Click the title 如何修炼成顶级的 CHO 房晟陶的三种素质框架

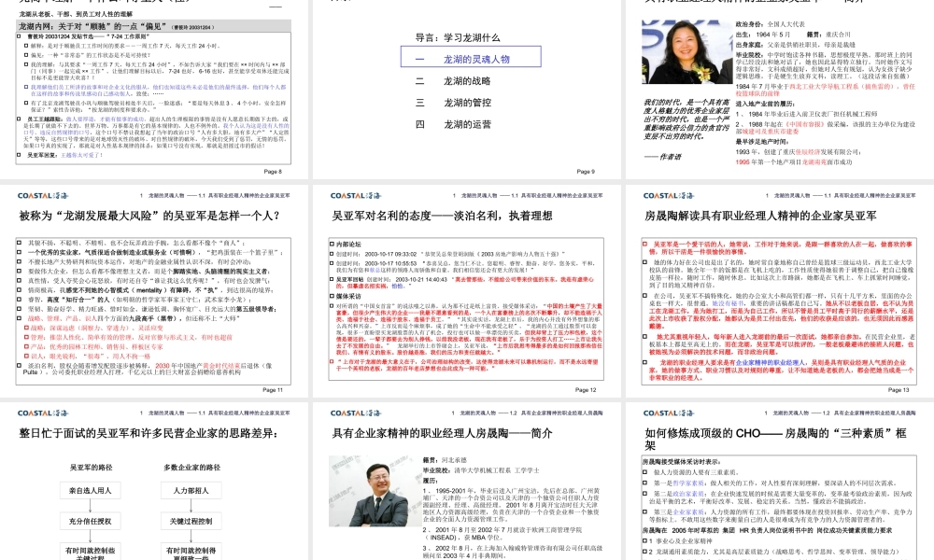click(775, 439)
